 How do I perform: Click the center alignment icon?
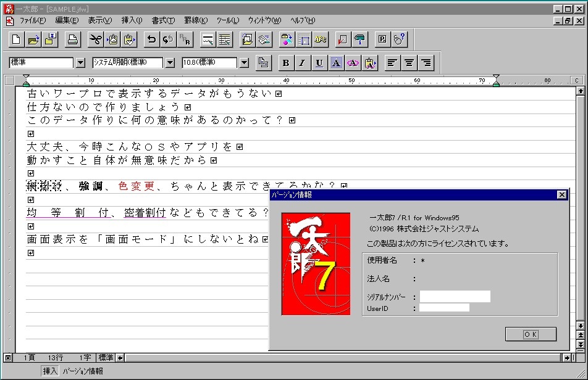point(409,63)
